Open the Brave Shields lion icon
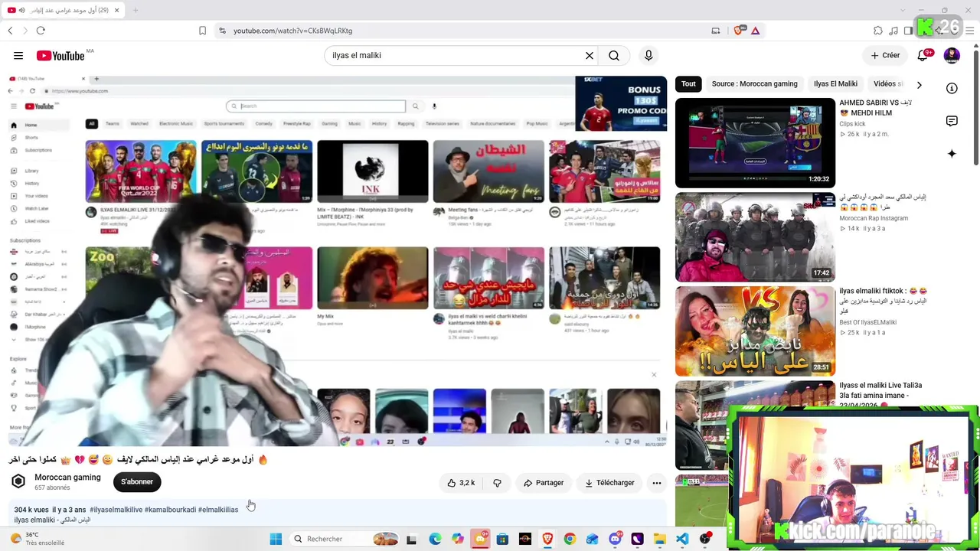The height and width of the screenshot is (551, 980). click(739, 31)
